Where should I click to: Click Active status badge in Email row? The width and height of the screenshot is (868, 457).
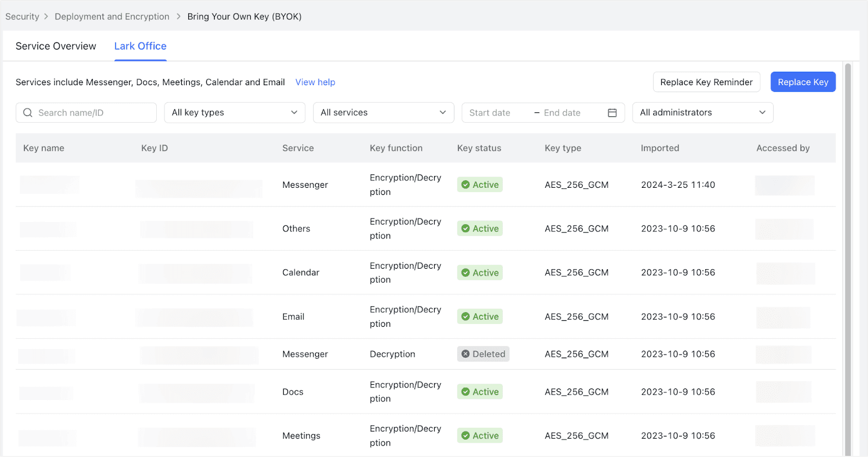pos(480,316)
